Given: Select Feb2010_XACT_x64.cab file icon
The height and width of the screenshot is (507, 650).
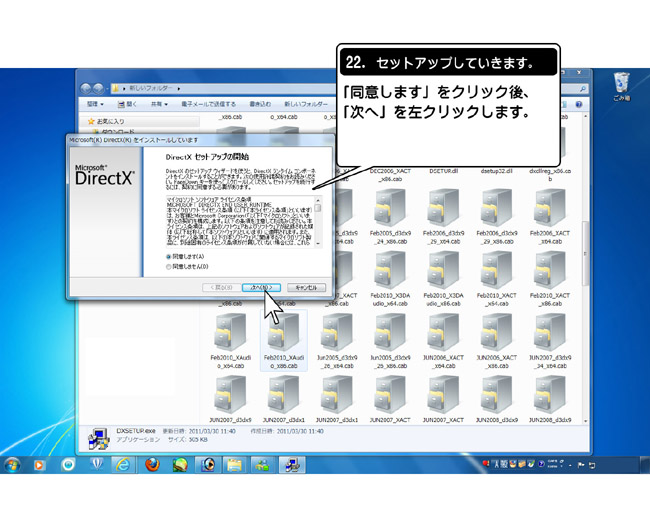Looking at the screenshot, I should (497, 270).
